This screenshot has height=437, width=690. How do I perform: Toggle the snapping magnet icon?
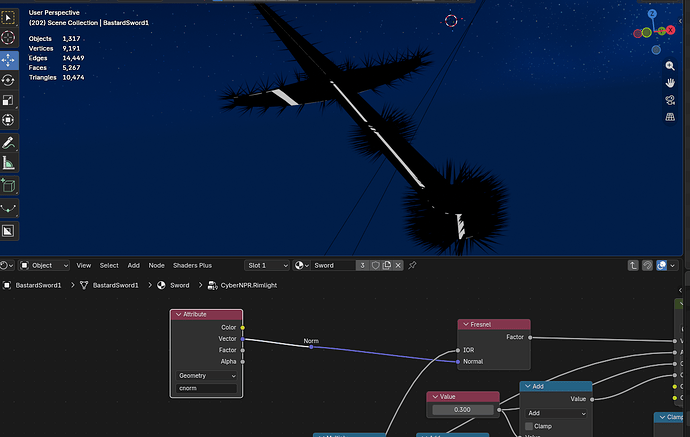(647, 265)
